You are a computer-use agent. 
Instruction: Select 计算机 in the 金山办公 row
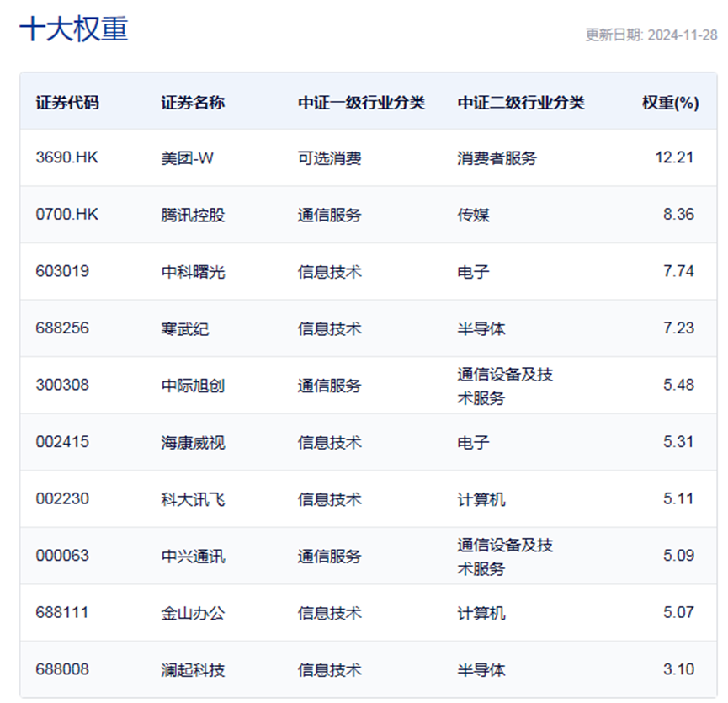click(x=481, y=614)
